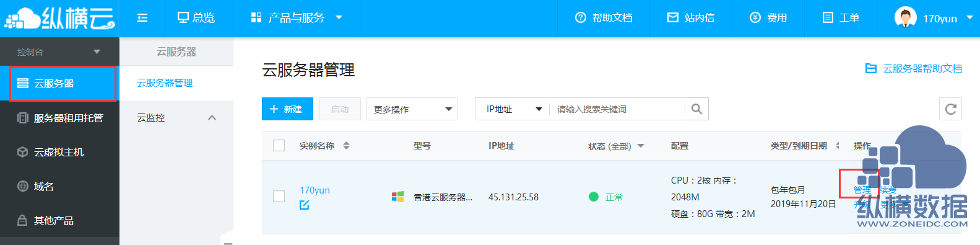Select 其他产品 in the sidebar
Image resolution: width=980 pixels, height=245 pixels.
(59, 220)
